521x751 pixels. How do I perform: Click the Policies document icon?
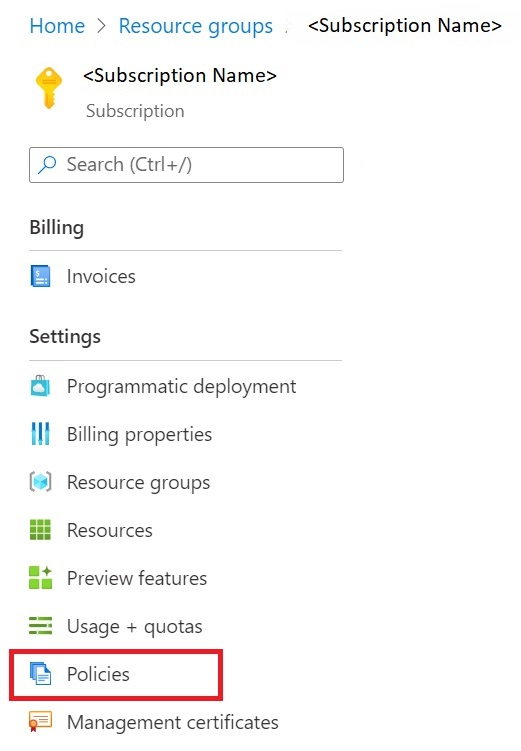coord(40,673)
